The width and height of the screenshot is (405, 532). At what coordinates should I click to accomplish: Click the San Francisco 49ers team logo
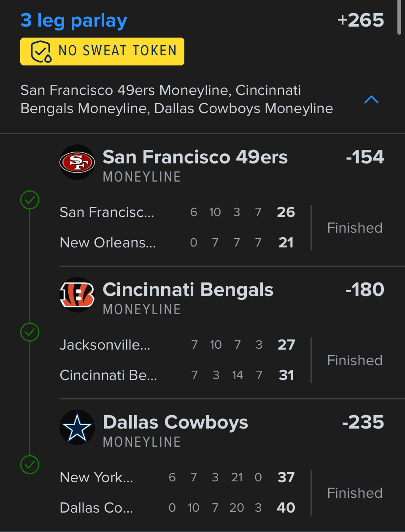tap(77, 162)
